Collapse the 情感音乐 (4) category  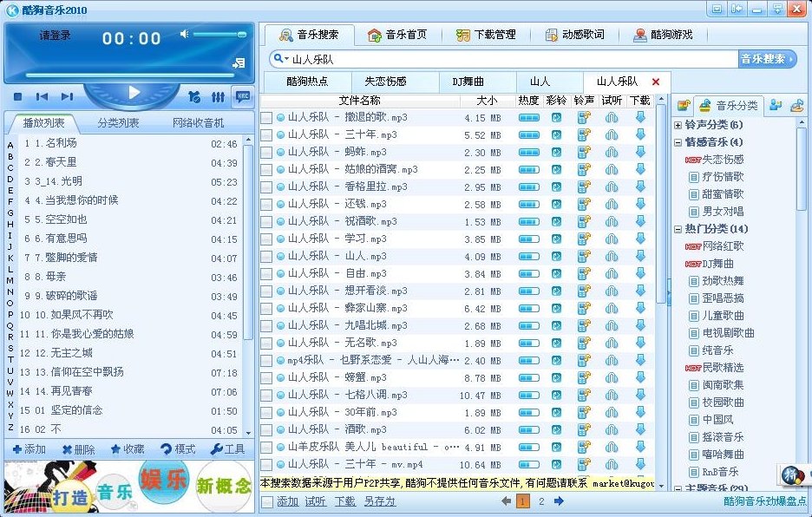[x=678, y=142]
